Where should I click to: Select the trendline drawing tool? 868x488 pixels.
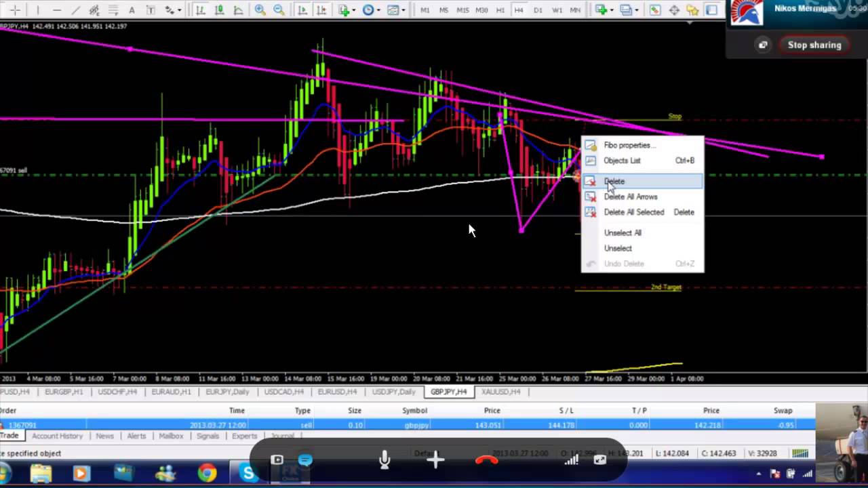point(76,10)
